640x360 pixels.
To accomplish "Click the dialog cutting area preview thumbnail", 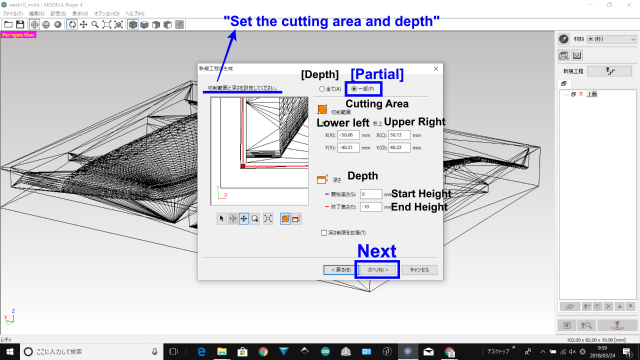I will (x=260, y=151).
